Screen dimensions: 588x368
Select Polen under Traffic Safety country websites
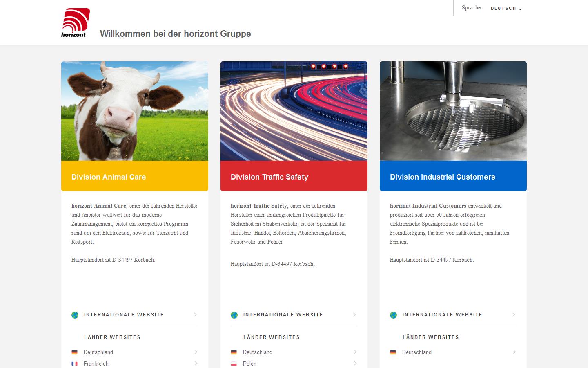249,364
